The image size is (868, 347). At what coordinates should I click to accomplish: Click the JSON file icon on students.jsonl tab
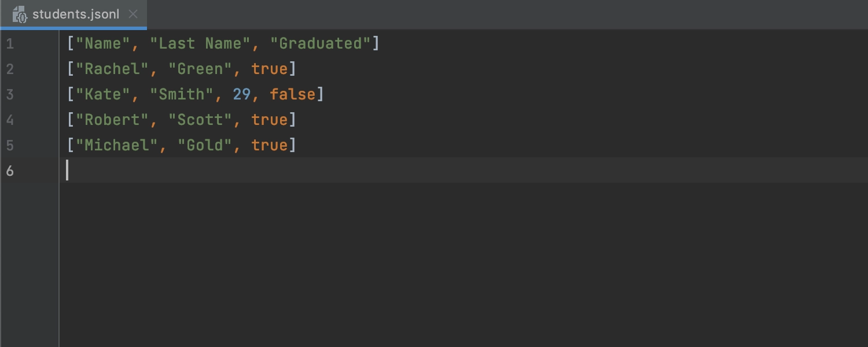[x=20, y=14]
